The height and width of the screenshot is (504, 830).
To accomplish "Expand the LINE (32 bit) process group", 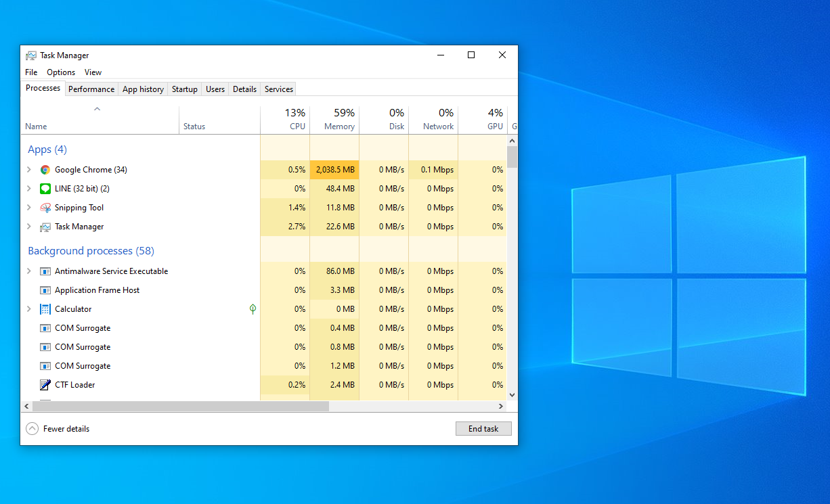I will 28,189.
